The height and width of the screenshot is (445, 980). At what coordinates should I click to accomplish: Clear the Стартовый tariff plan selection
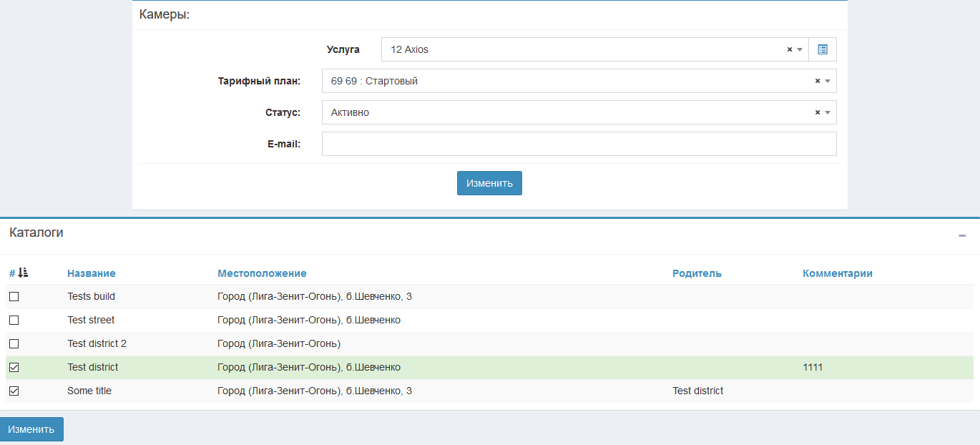coord(817,82)
